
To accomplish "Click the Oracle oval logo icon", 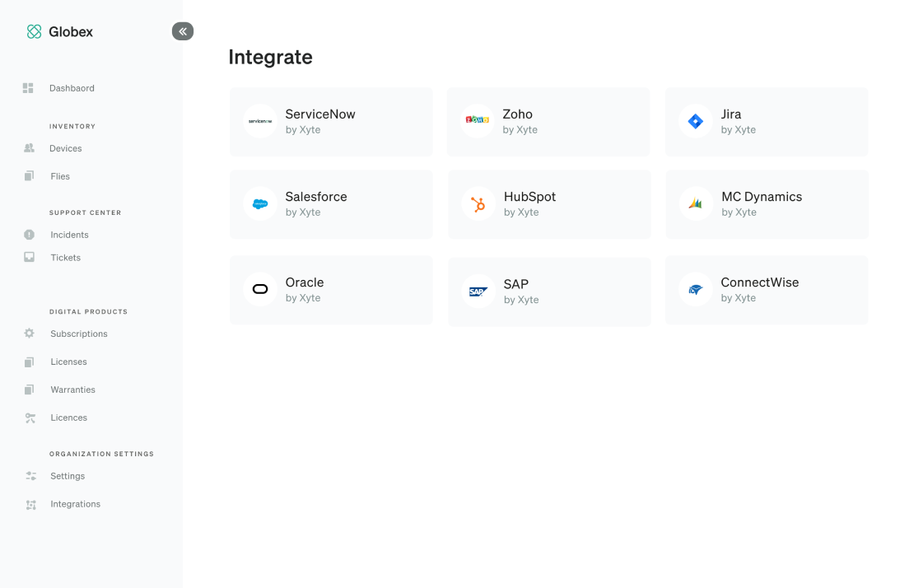I will pyautogui.click(x=260, y=289).
